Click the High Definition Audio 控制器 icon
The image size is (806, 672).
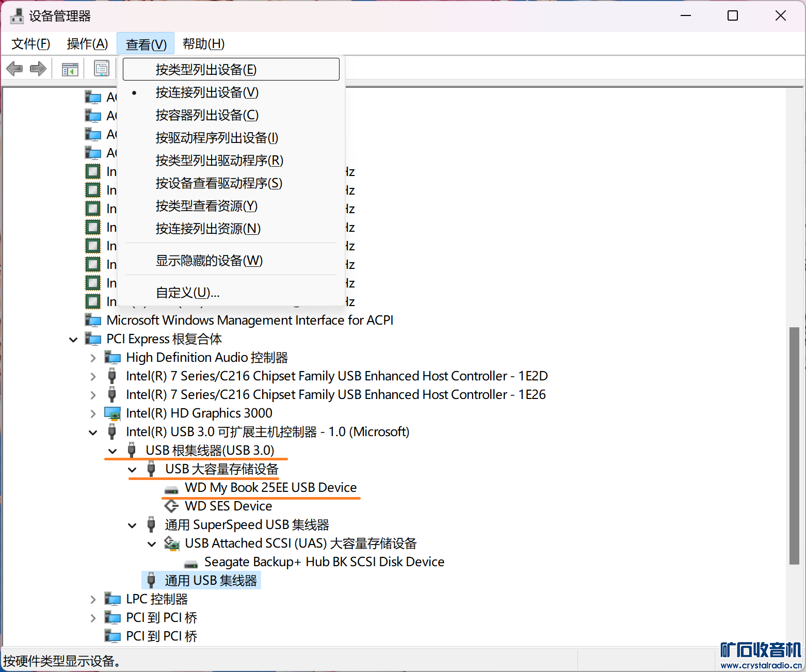tap(112, 357)
